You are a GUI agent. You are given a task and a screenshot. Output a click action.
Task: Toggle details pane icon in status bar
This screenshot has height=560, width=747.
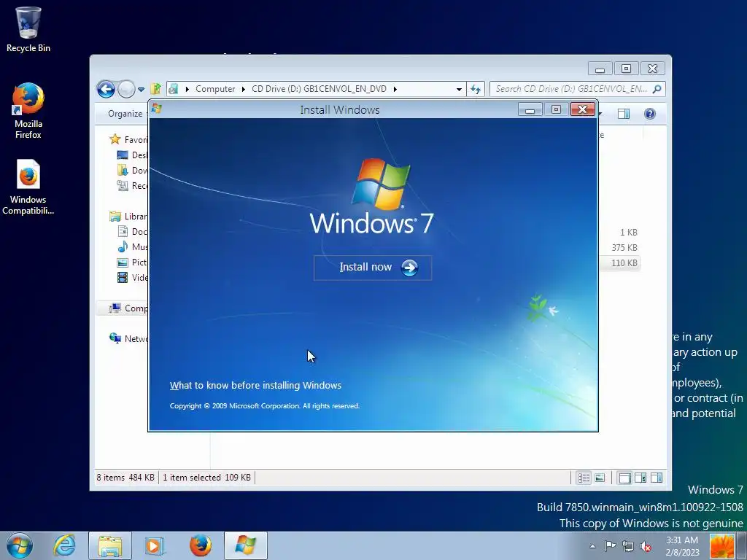[640, 478]
